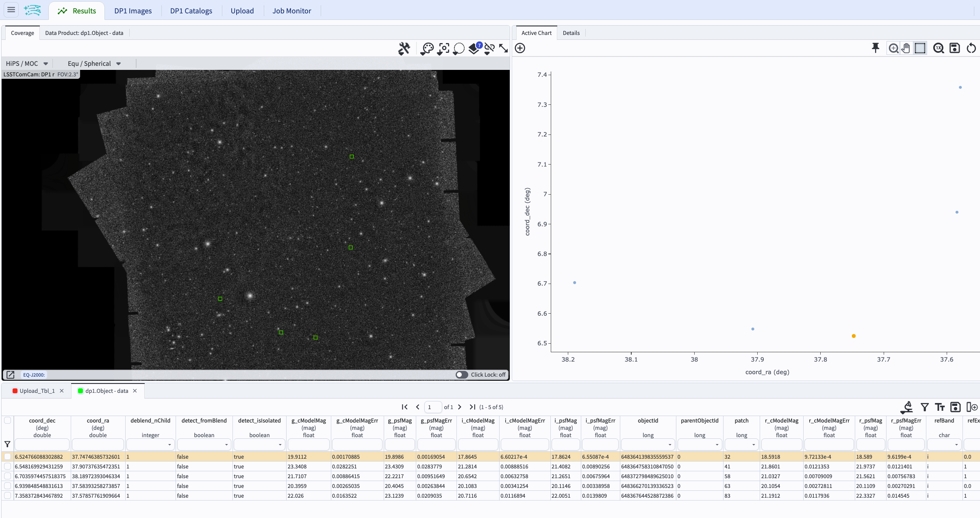Switch to the Upload_Tbl_1 table tab

pyautogui.click(x=37, y=391)
